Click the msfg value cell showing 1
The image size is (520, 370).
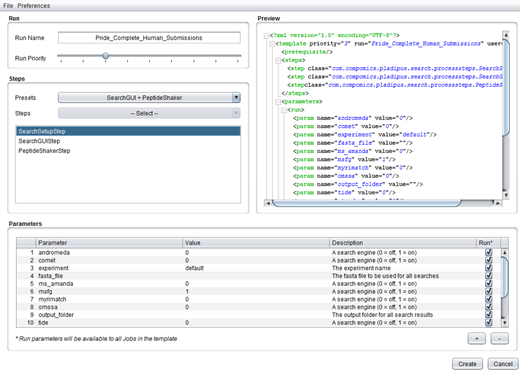click(x=256, y=291)
